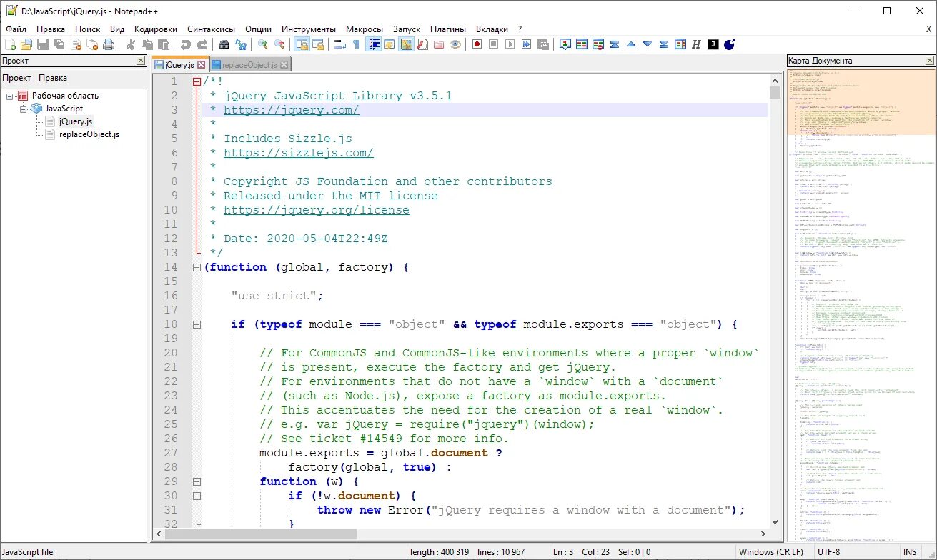Click UTF-8 encoding in status bar

pyautogui.click(x=829, y=551)
